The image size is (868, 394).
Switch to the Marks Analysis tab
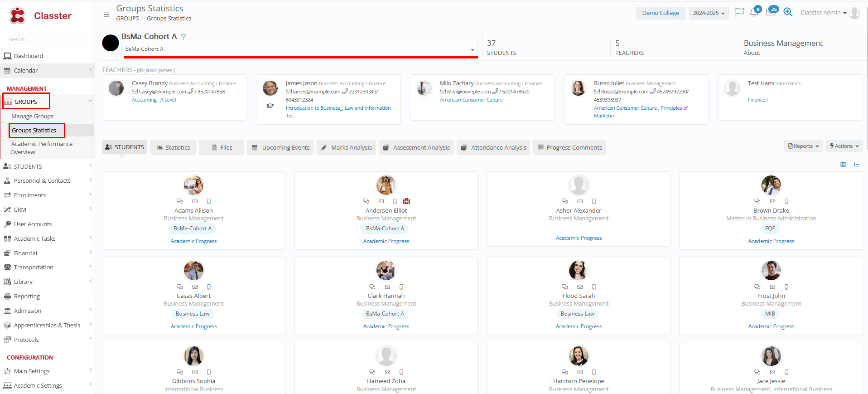346,147
